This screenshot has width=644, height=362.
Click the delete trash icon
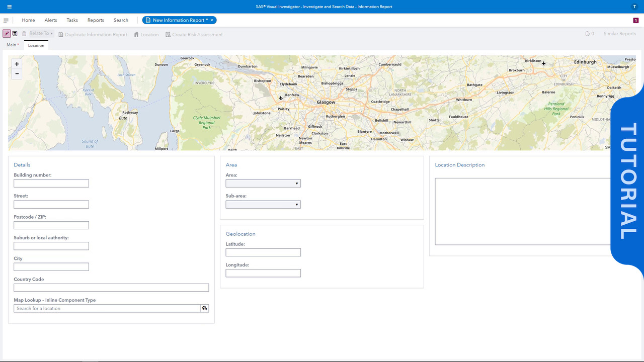tap(24, 34)
